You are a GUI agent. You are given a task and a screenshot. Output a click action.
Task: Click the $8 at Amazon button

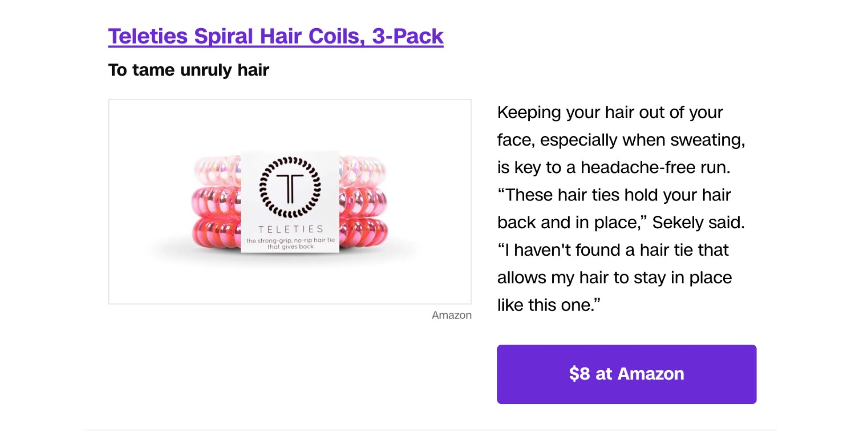(626, 374)
